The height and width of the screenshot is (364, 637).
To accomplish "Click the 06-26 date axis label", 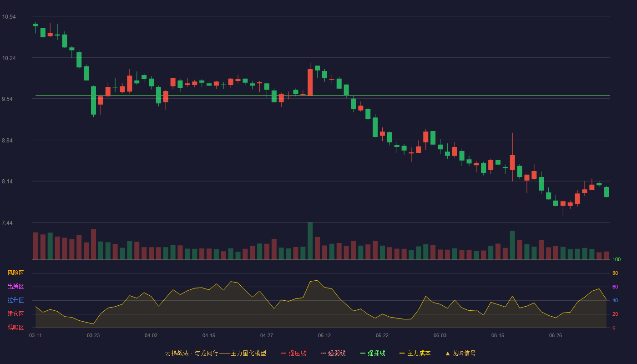I will (x=556, y=335).
